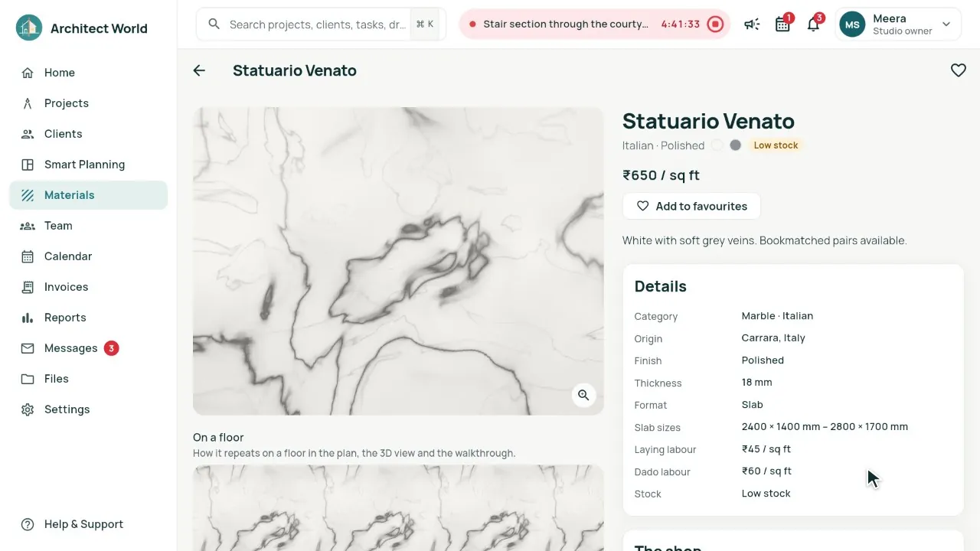Click the heart icon at top right
980x551 pixels.
[958, 70]
